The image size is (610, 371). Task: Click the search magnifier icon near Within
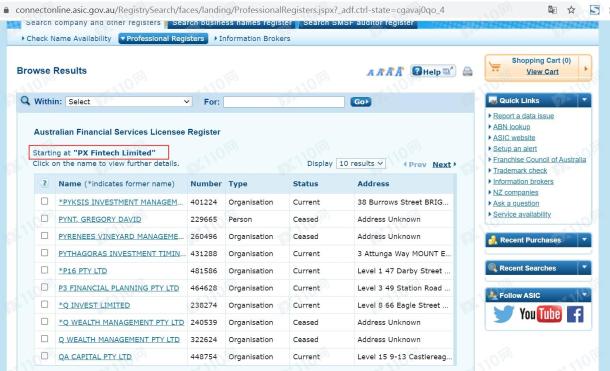click(25, 101)
